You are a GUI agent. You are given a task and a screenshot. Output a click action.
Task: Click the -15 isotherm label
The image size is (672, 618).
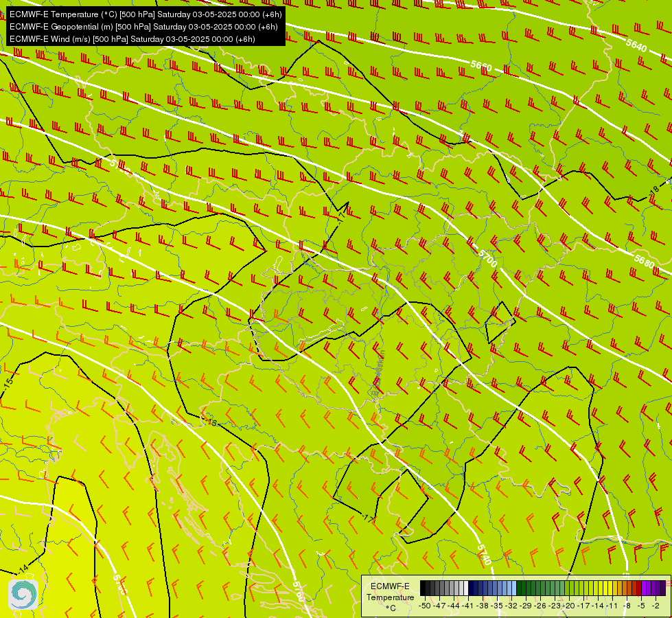(x=8, y=382)
